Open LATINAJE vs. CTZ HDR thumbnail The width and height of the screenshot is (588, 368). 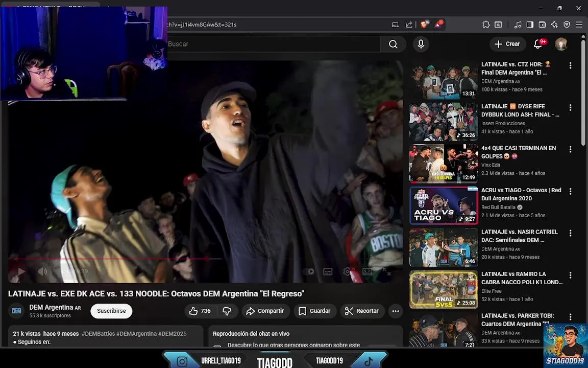point(444,79)
